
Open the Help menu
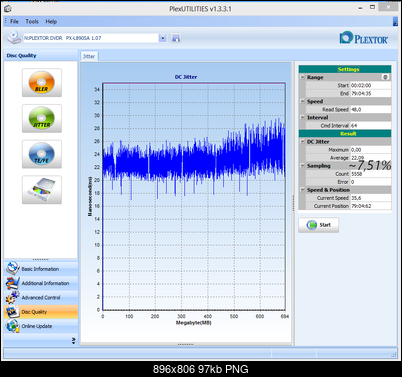click(x=51, y=21)
